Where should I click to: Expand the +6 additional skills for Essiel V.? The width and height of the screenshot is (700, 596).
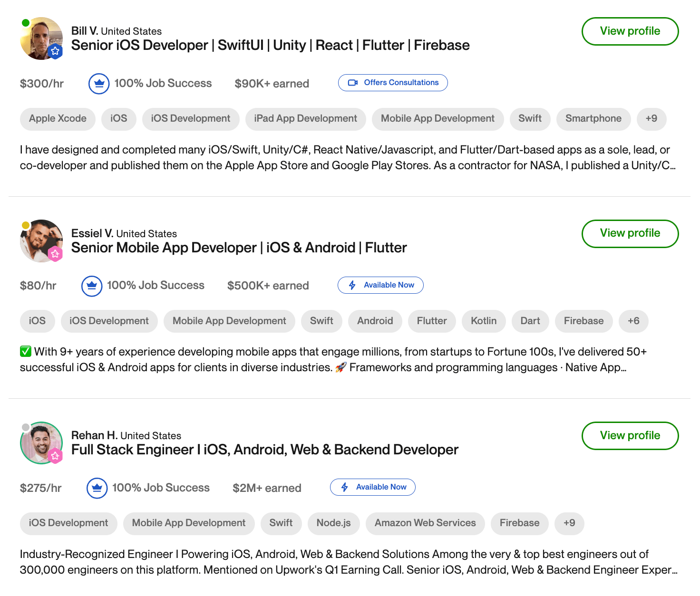(x=633, y=321)
